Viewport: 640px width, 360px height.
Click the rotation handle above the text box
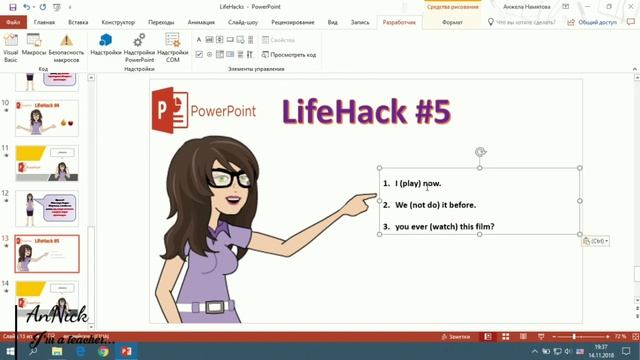click(480, 152)
